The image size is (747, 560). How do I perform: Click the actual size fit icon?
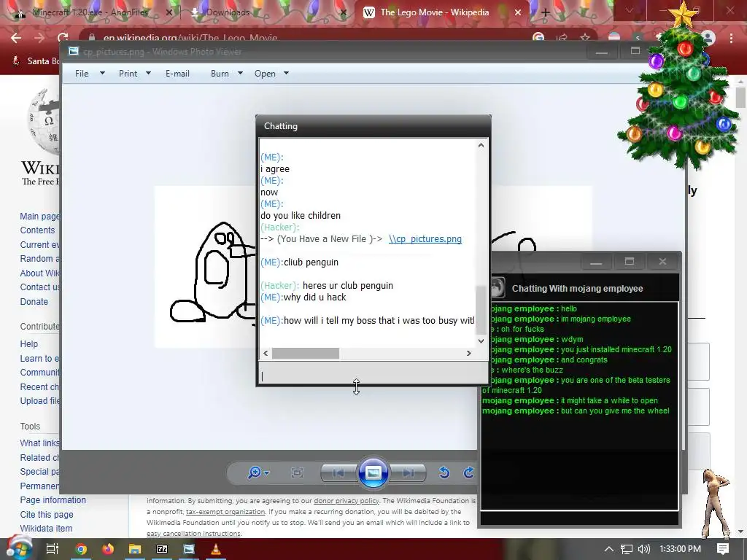pos(297,472)
